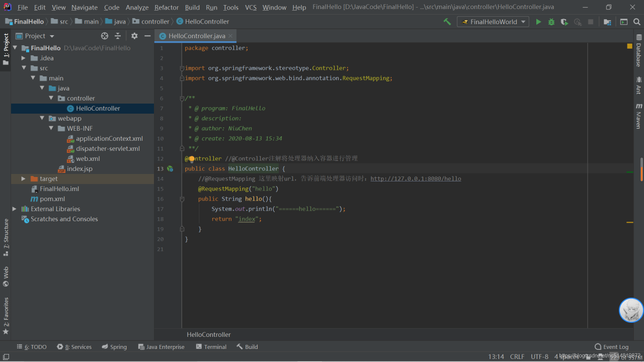This screenshot has height=362, width=644.
Task: Click the http://127.0.0.1:8080/hello link in comment
Action: pos(416,178)
